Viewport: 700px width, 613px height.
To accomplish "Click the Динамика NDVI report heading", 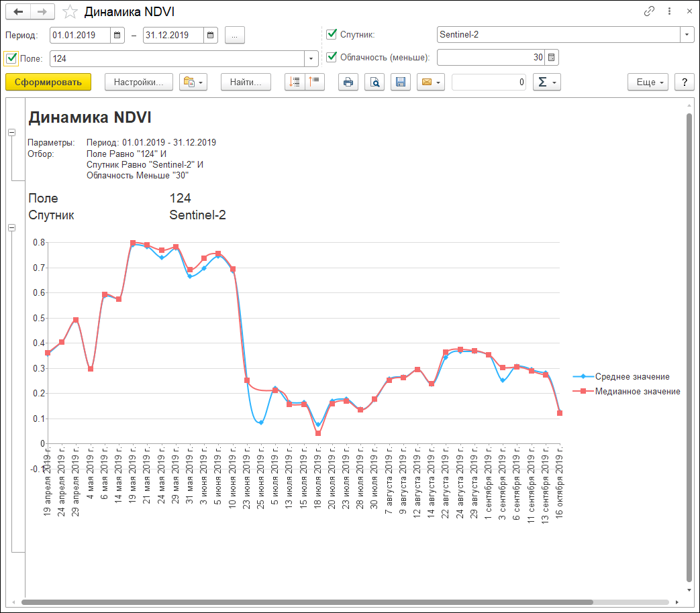I will click(90, 117).
